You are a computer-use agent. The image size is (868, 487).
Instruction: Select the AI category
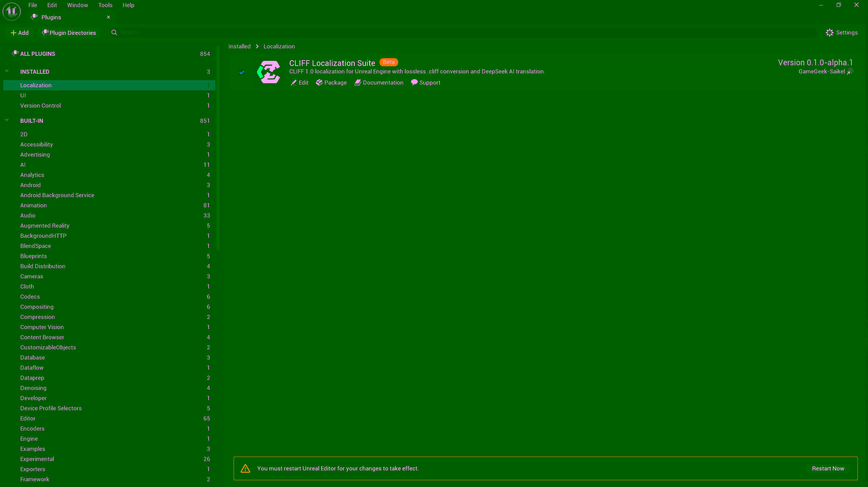point(109,165)
